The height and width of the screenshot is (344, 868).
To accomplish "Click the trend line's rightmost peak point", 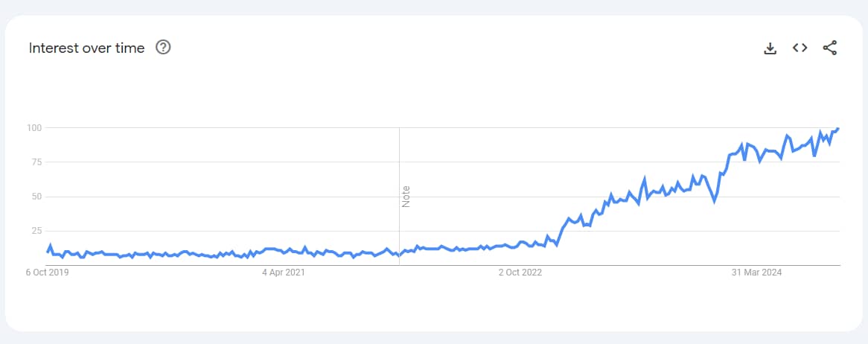I will click(838, 129).
